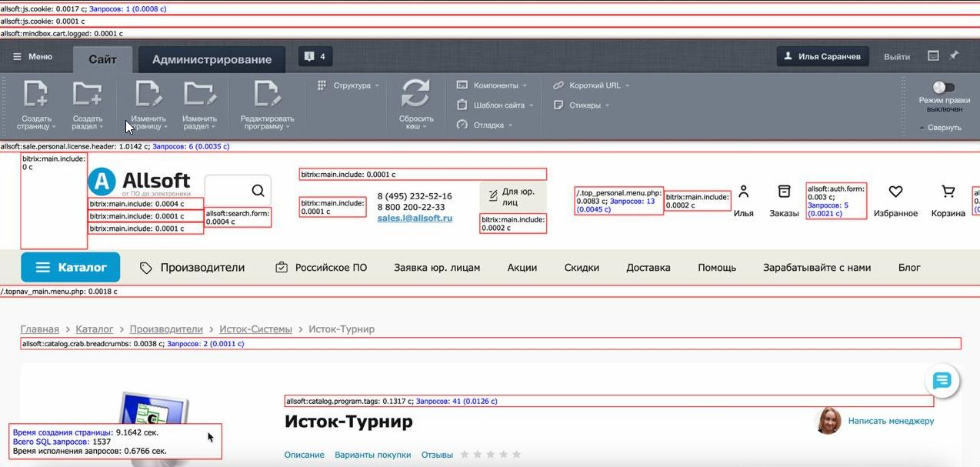
Task: Open dropdown arrow under Сбросить кеш
Action: point(424,127)
